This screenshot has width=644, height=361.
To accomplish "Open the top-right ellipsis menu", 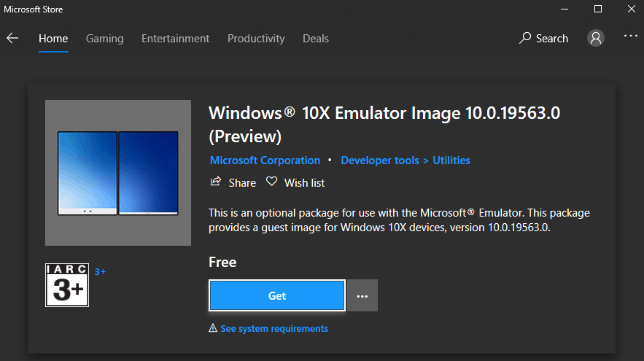I will pos(630,36).
